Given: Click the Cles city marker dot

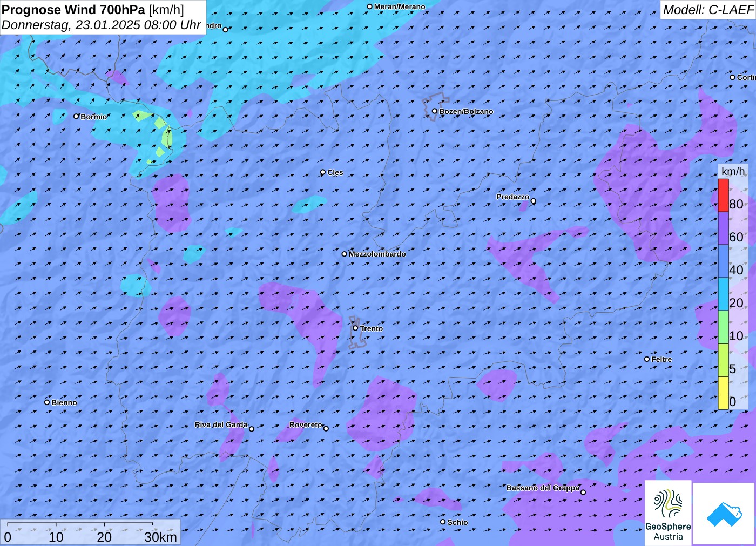Looking at the screenshot, I should click(x=323, y=172).
